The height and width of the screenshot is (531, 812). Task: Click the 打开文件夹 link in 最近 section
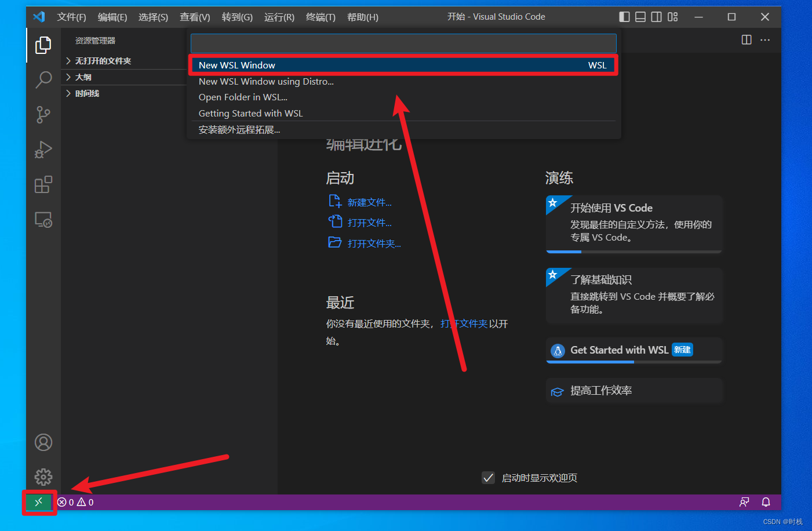pos(464,323)
